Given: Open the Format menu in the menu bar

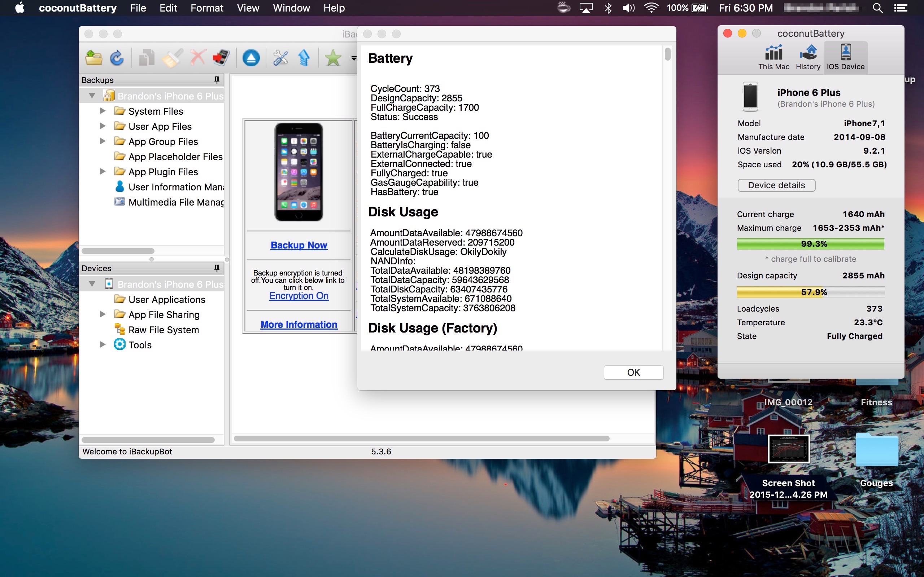Looking at the screenshot, I should point(206,8).
